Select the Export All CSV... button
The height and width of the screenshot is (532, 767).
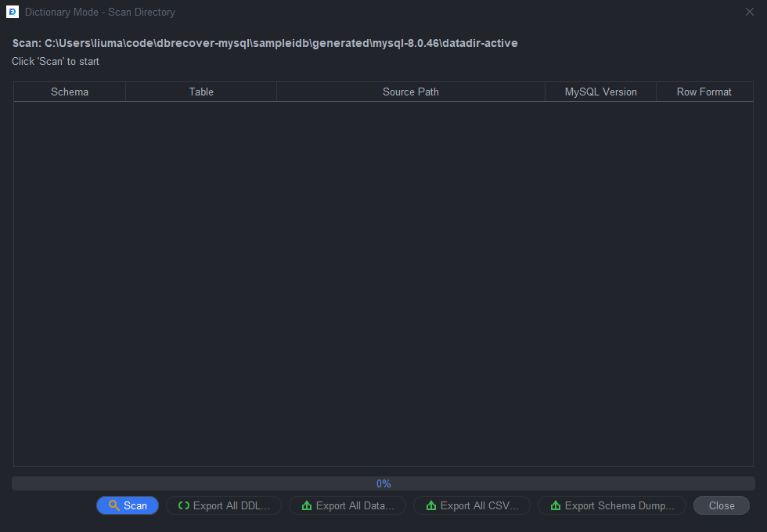(472, 505)
